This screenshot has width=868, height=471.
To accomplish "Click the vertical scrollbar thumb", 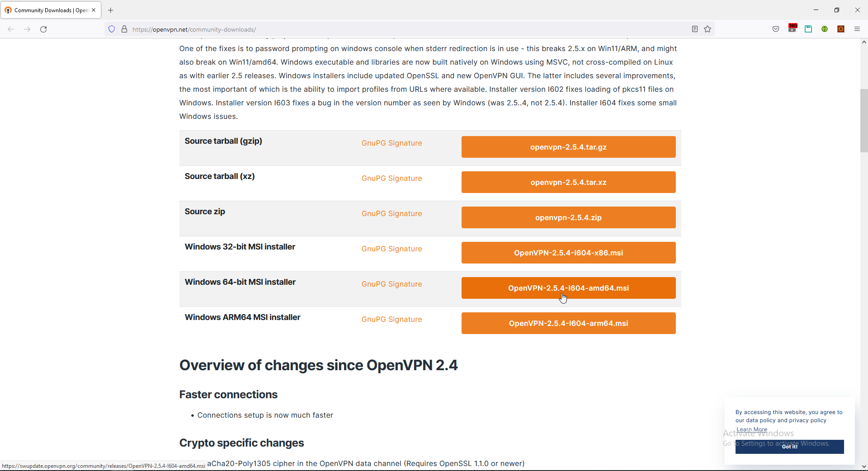I will click(x=864, y=121).
